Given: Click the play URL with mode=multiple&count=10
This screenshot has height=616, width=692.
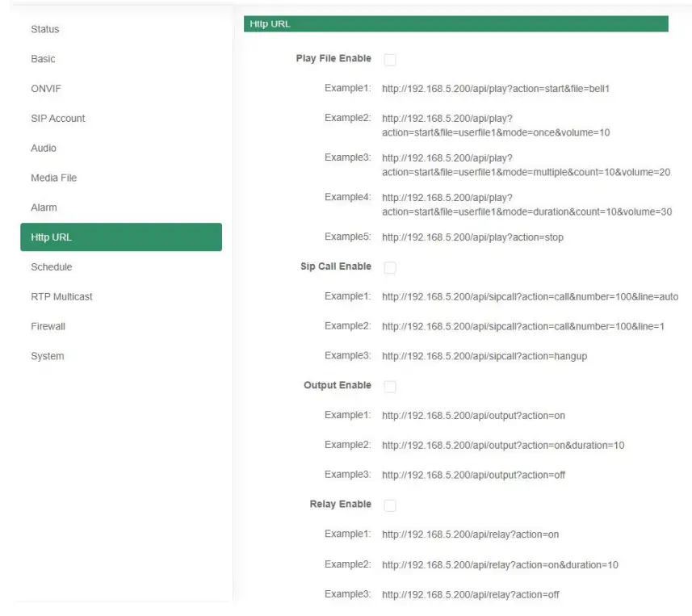Looking at the screenshot, I should pyautogui.click(x=526, y=165).
